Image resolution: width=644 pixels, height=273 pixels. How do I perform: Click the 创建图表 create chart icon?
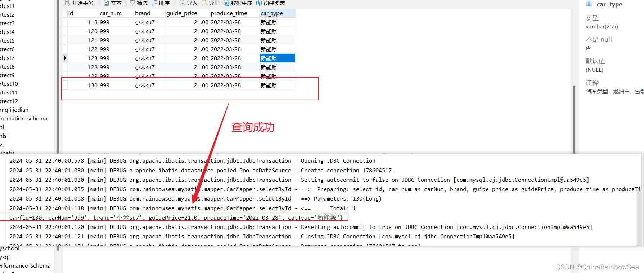click(259, 3)
